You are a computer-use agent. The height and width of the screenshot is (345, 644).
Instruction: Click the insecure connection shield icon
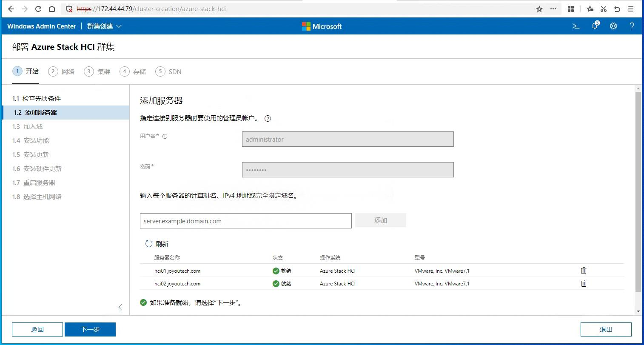(x=69, y=9)
